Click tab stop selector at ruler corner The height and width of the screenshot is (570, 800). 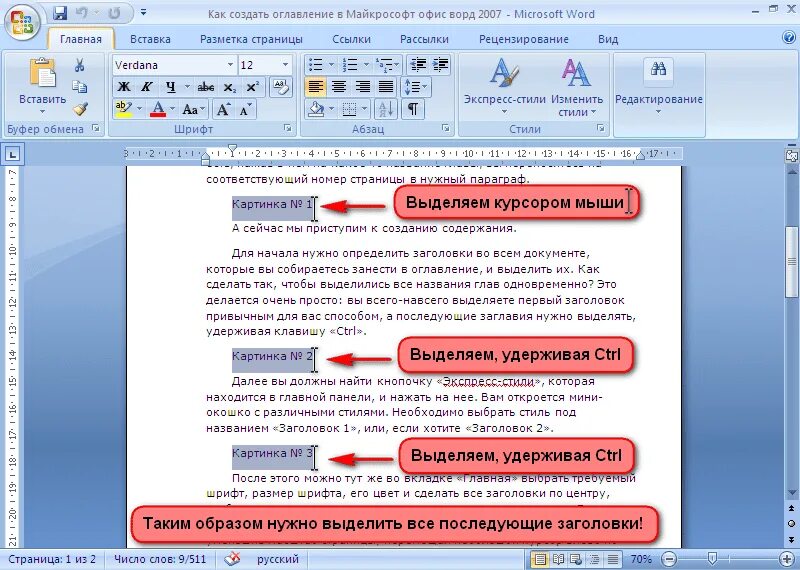tap(12, 153)
